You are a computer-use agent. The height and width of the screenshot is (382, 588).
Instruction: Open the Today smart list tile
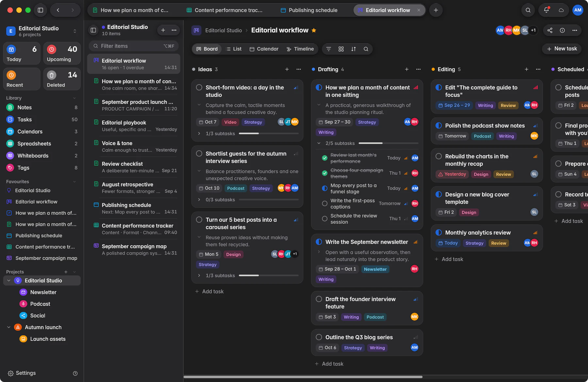point(22,53)
